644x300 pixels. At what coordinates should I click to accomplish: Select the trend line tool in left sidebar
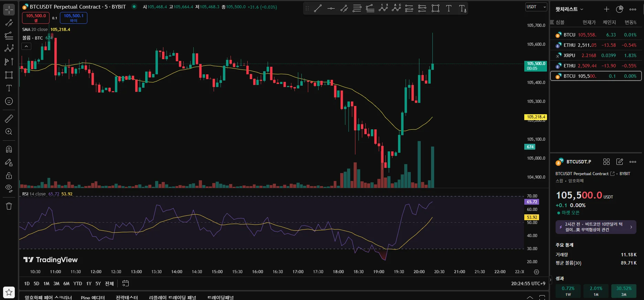tap(9, 23)
